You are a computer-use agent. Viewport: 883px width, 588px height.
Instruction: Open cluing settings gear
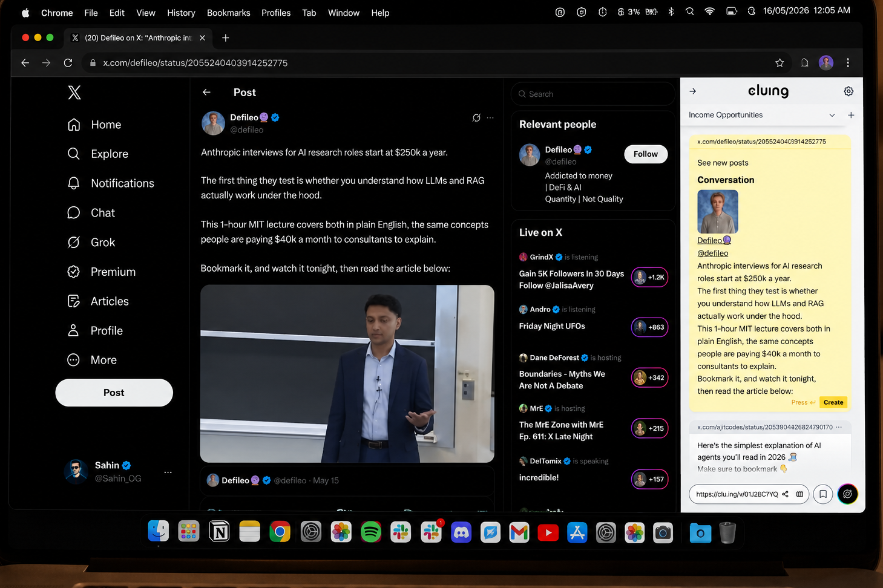pyautogui.click(x=849, y=91)
